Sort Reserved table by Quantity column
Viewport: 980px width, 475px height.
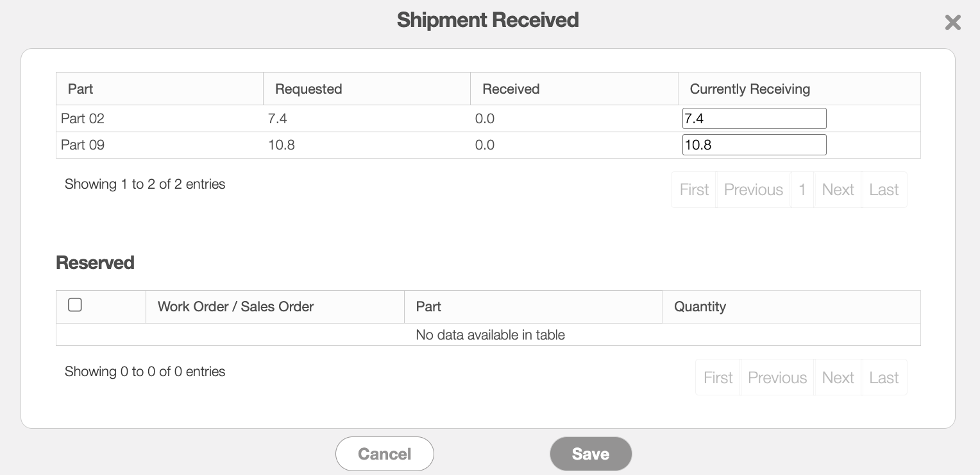tap(791, 307)
